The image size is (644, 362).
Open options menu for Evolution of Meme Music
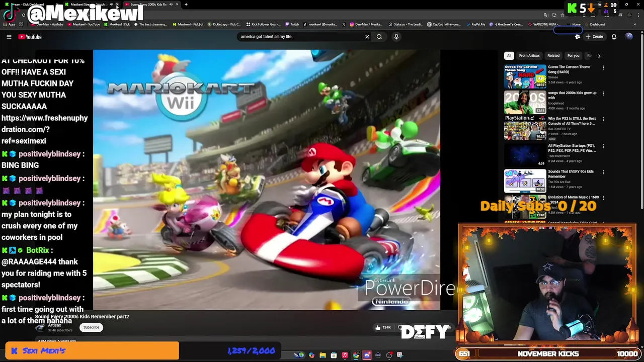tap(603, 198)
